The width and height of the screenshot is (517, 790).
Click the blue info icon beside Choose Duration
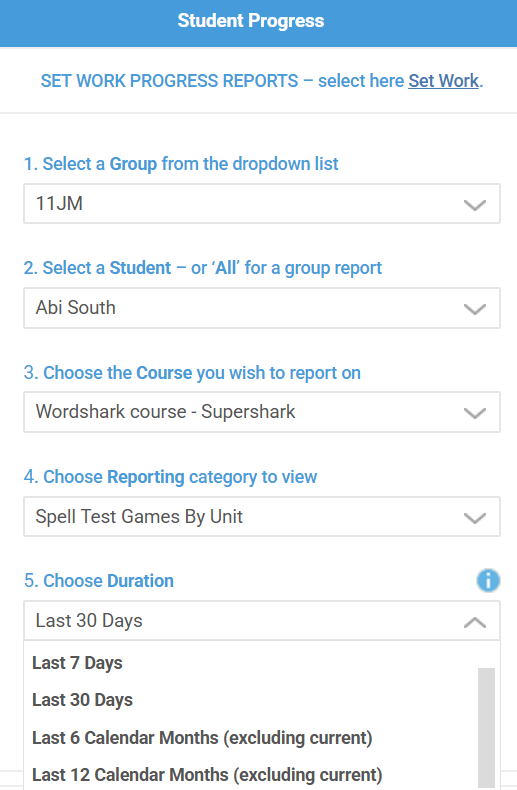[x=488, y=580]
